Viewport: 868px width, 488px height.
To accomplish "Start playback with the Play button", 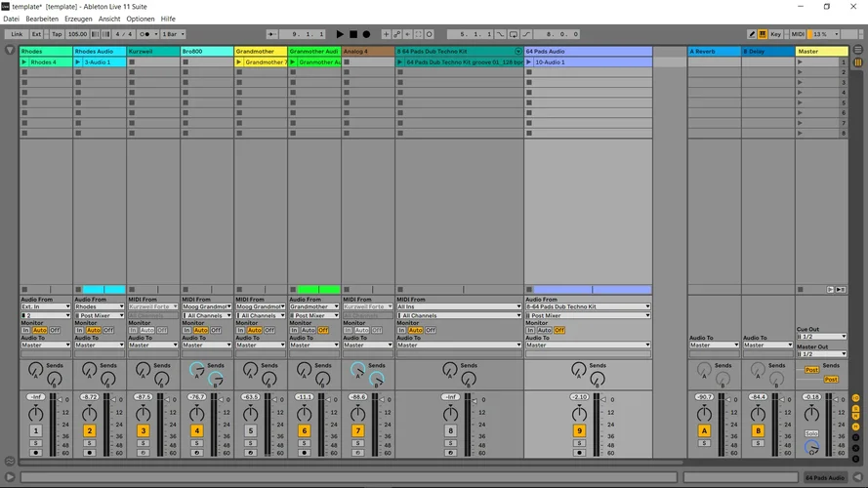I will [340, 34].
